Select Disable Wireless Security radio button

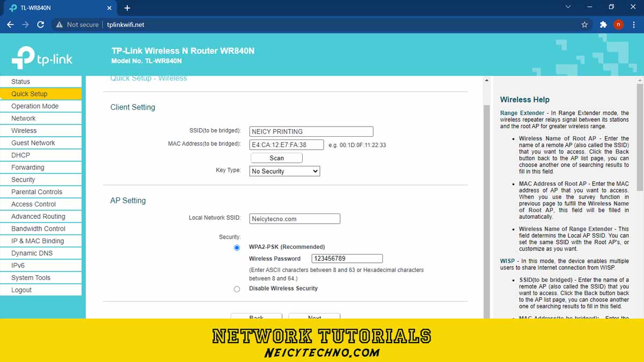click(237, 289)
